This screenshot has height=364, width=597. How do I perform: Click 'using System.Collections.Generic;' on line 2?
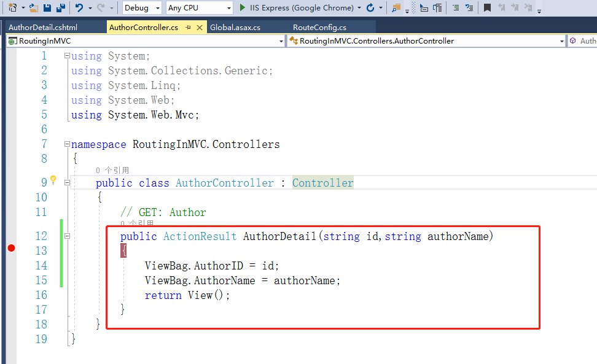pos(172,71)
